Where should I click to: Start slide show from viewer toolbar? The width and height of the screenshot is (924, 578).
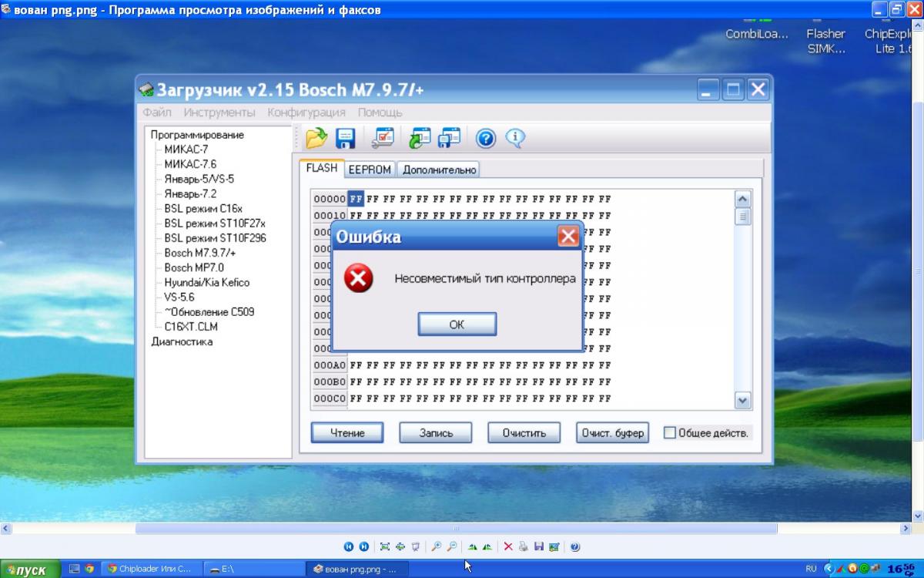416,546
